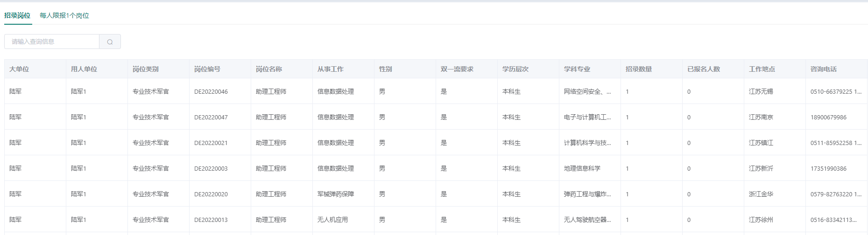
Task: Select position code DE20220020 cell
Action: coord(211,194)
